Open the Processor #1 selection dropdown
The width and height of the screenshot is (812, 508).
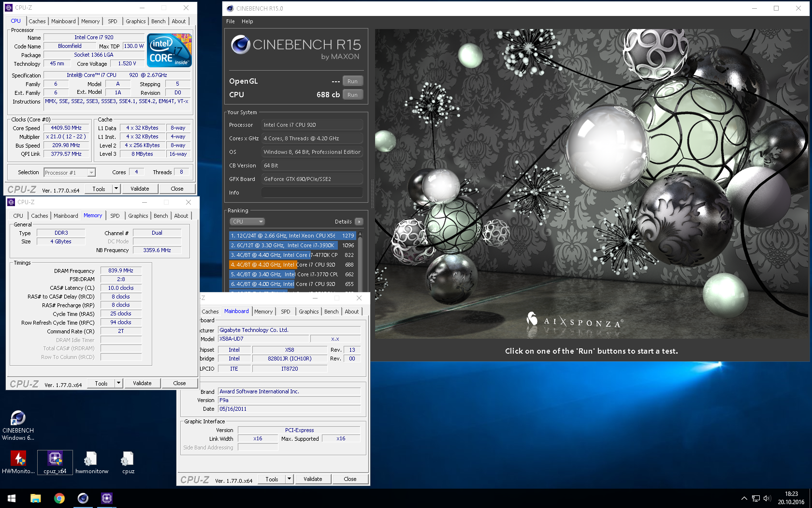(x=70, y=173)
